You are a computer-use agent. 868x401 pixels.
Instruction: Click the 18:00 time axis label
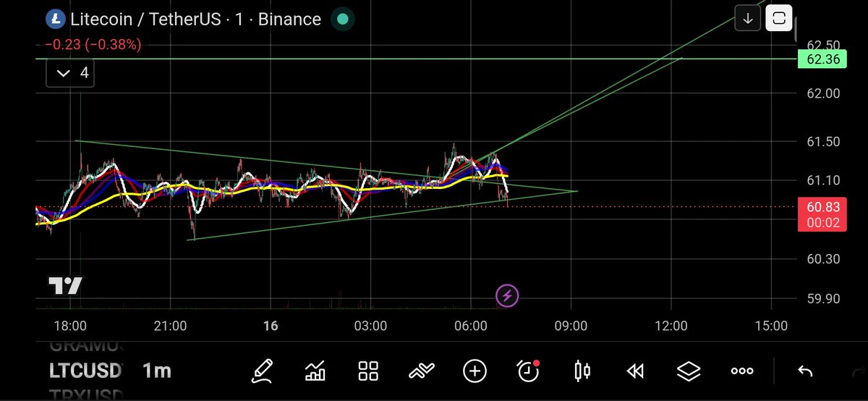pos(70,326)
